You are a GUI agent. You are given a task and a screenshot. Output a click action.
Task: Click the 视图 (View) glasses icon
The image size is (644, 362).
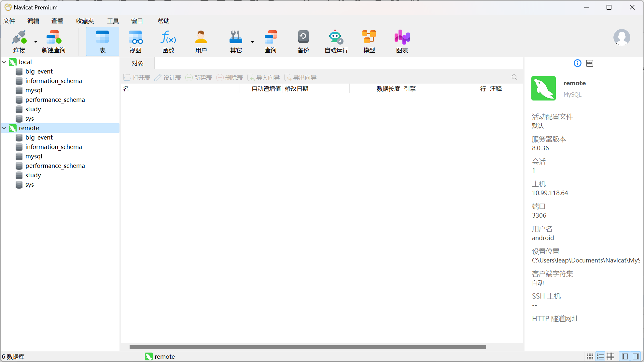(x=135, y=38)
